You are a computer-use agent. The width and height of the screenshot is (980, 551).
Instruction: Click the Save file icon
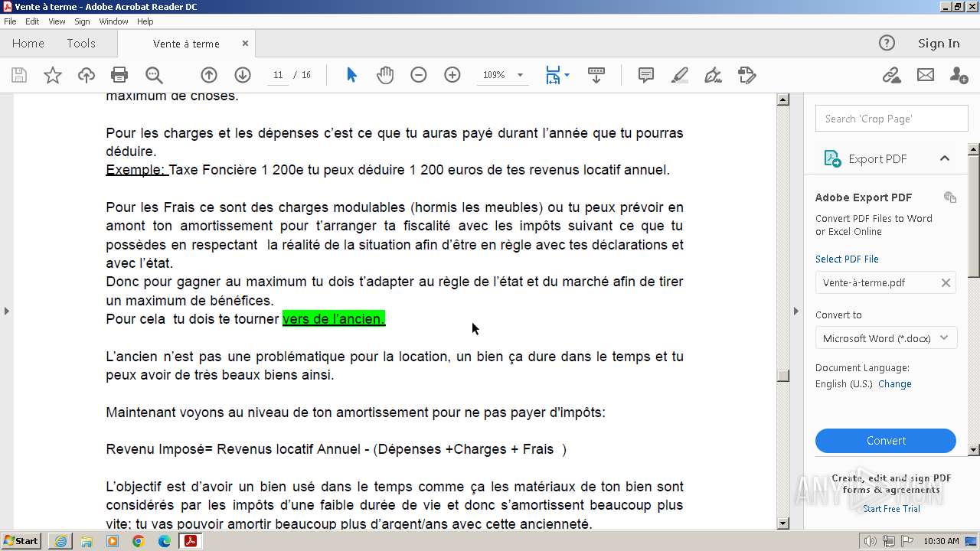coord(19,75)
